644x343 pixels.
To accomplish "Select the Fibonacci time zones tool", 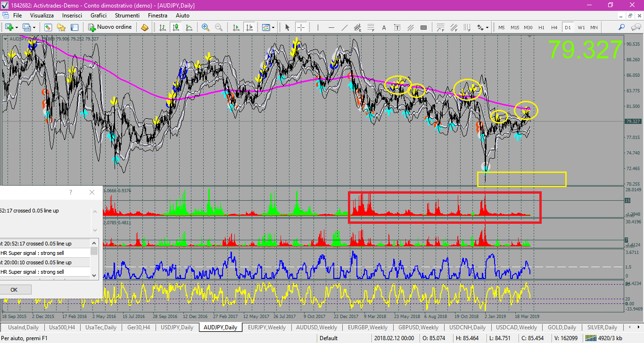I will pos(467,27).
